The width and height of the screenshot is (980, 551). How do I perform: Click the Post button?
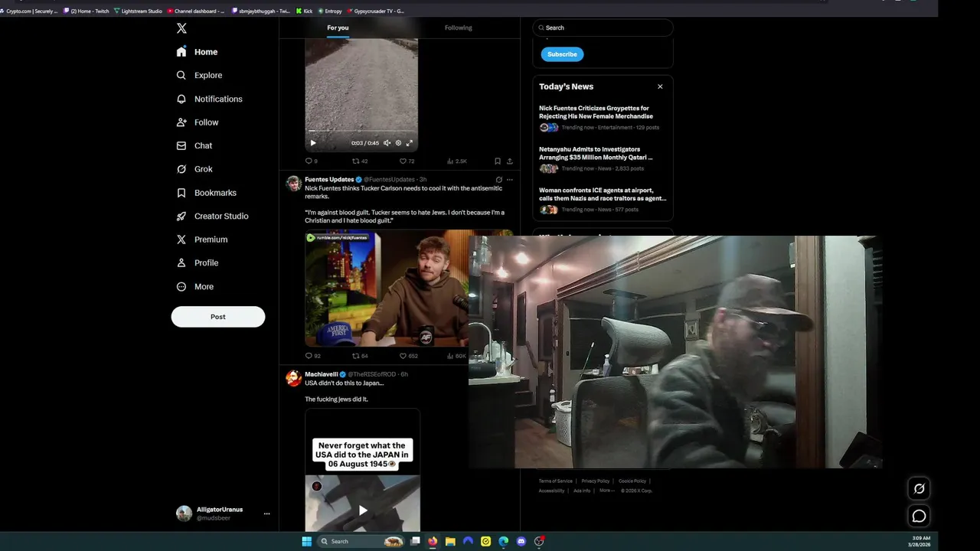click(218, 317)
